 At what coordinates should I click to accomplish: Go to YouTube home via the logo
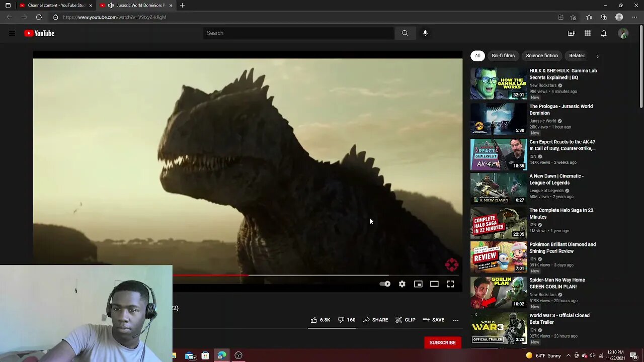39,33
